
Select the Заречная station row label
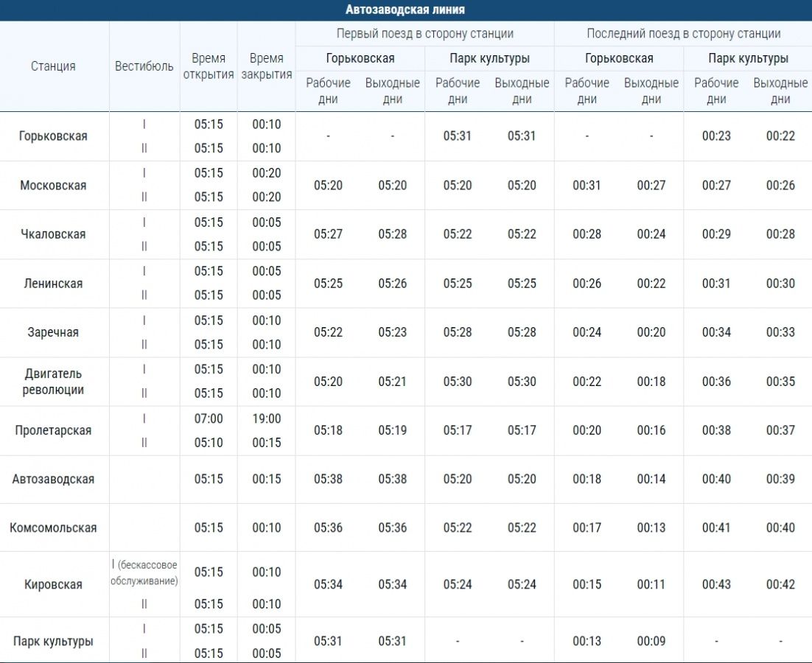pyautogui.click(x=53, y=332)
